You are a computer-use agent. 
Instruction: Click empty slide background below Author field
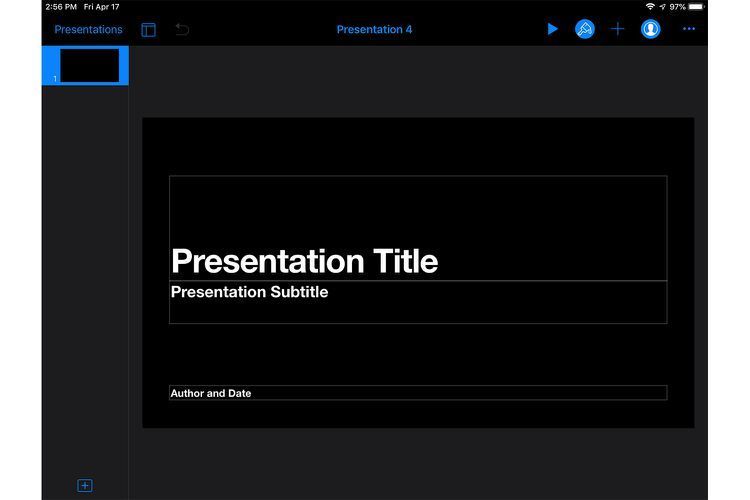[418, 414]
